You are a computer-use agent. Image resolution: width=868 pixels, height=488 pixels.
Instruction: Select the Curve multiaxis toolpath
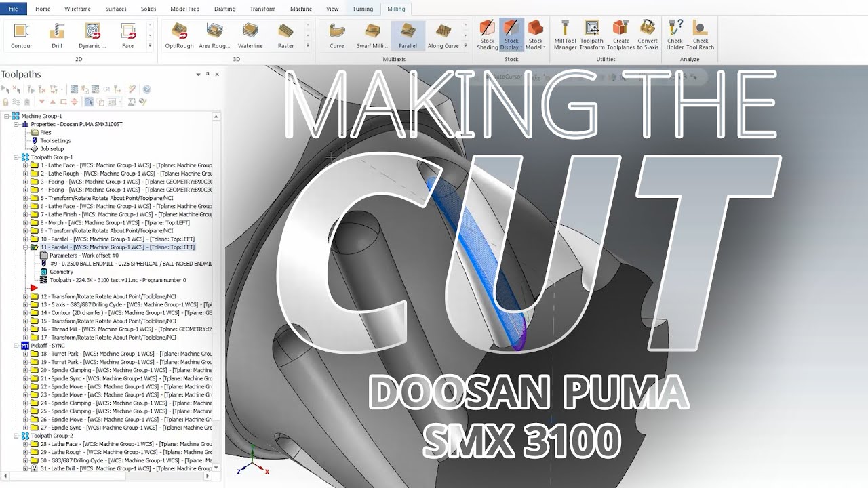click(x=336, y=35)
